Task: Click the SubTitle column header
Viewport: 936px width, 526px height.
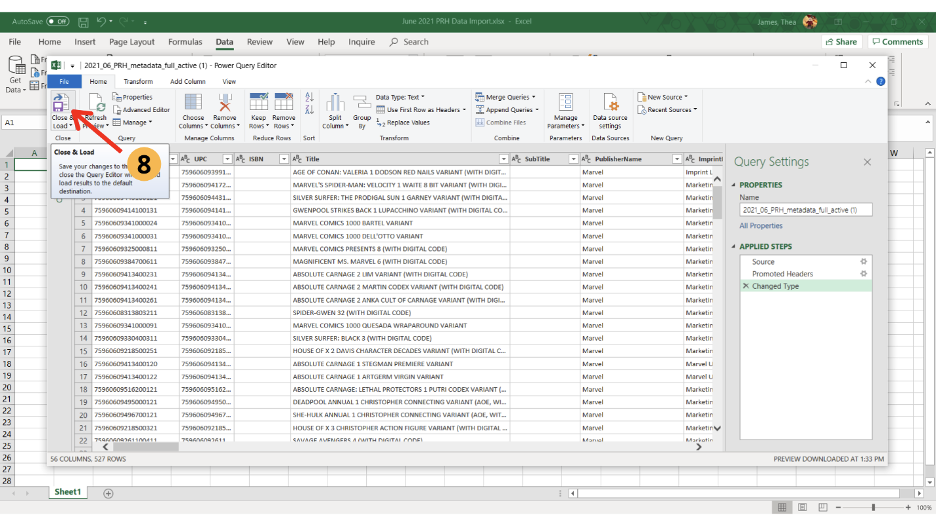Action: tap(544, 159)
